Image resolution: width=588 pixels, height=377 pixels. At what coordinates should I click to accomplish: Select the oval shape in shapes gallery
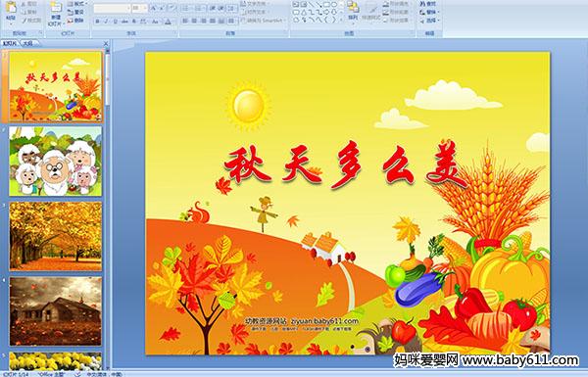click(x=334, y=5)
